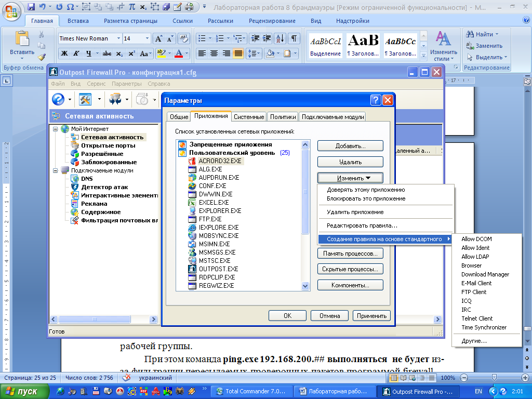Click the context help button in Параметры dialog
Image resolution: width=532 pixels, height=399 pixels.
[x=375, y=100]
